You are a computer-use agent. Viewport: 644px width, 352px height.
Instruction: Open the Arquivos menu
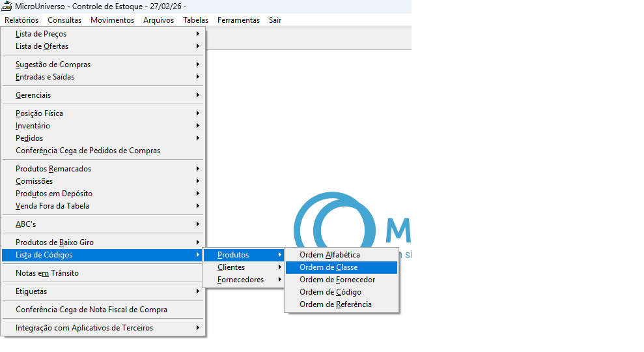[158, 20]
